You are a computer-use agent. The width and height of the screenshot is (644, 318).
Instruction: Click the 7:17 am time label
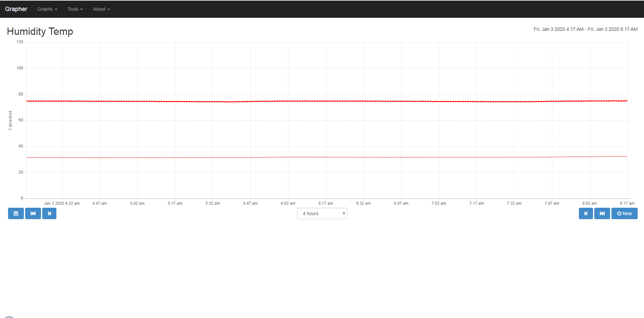[477, 203]
